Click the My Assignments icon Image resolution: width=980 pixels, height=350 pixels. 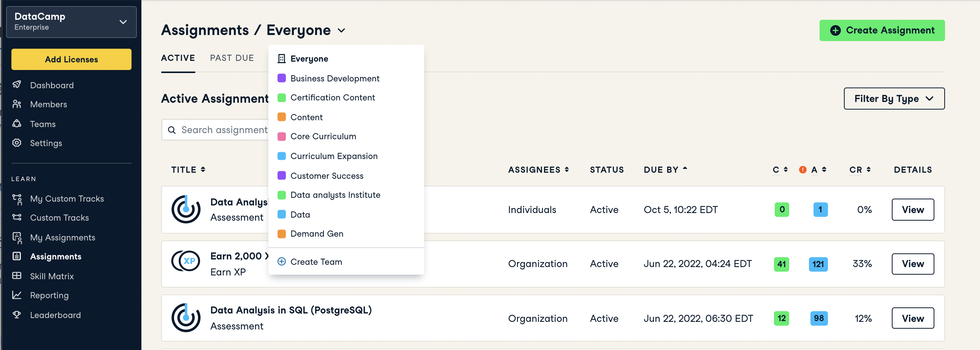[x=17, y=237]
